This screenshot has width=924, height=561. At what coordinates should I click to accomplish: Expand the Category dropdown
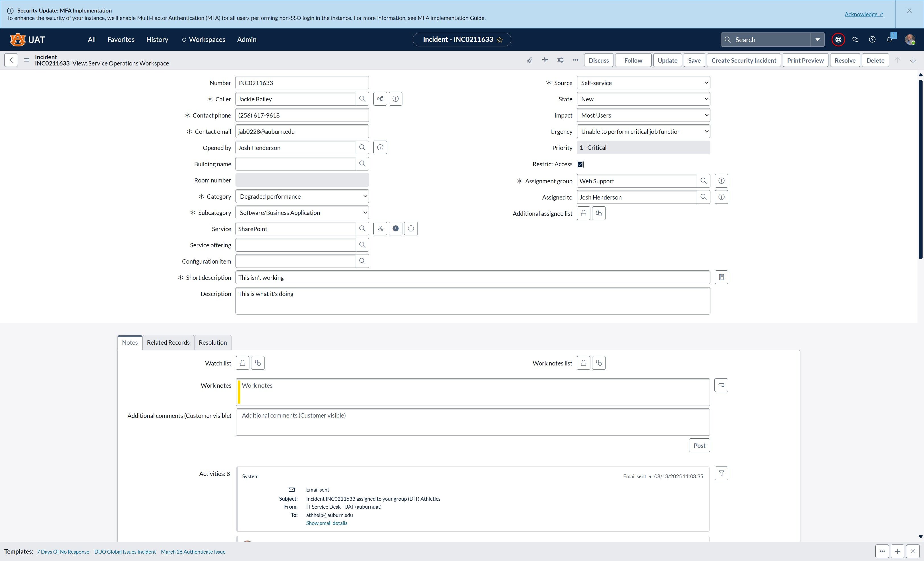click(302, 196)
